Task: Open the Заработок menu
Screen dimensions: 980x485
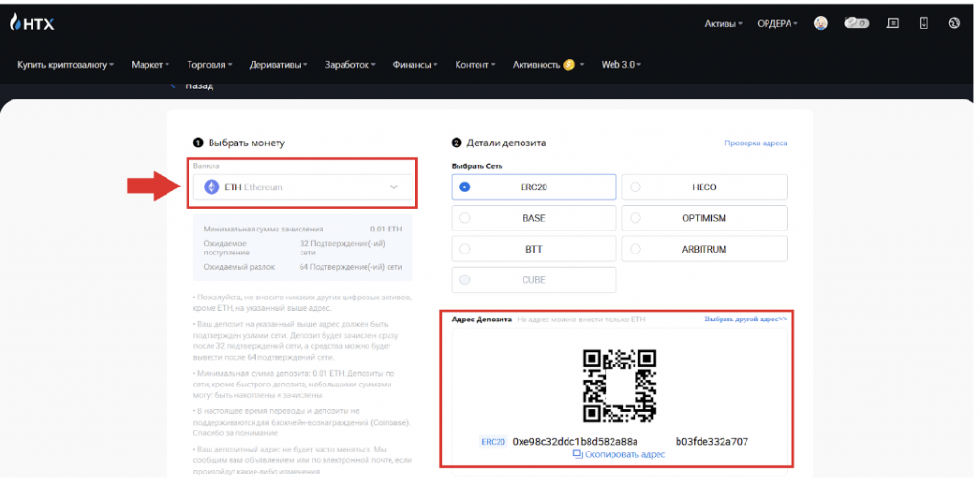Action: click(350, 64)
